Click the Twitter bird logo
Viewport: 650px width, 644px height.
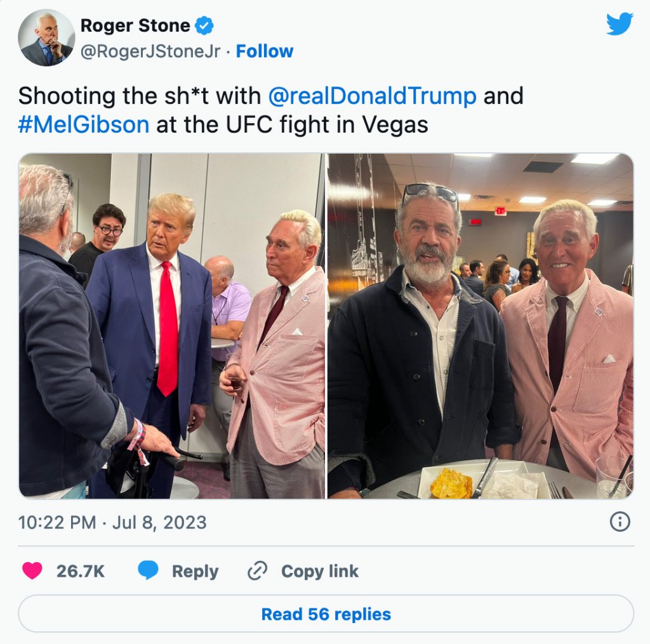click(620, 24)
